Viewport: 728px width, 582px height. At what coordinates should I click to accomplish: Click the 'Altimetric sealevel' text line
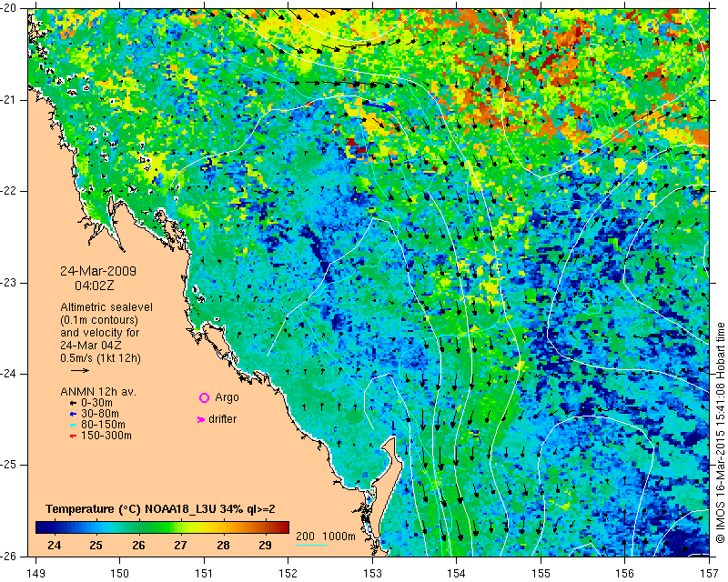tap(106, 307)
